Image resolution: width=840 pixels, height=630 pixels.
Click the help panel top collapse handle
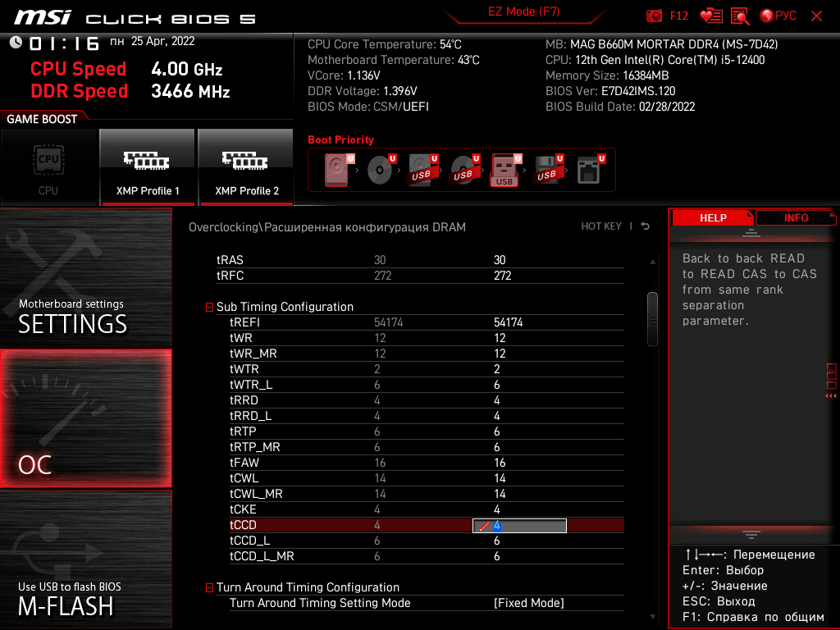point(751,233)
